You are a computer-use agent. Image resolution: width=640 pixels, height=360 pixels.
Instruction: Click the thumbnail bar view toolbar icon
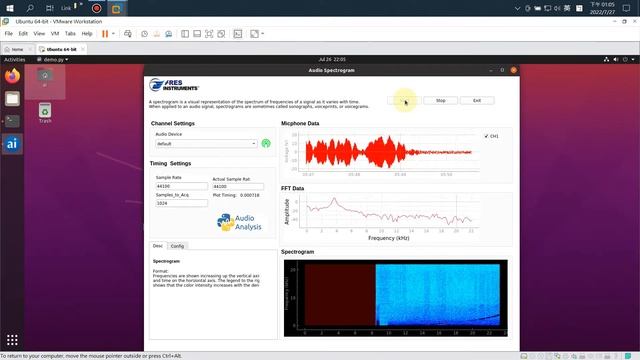coord(197,34)
